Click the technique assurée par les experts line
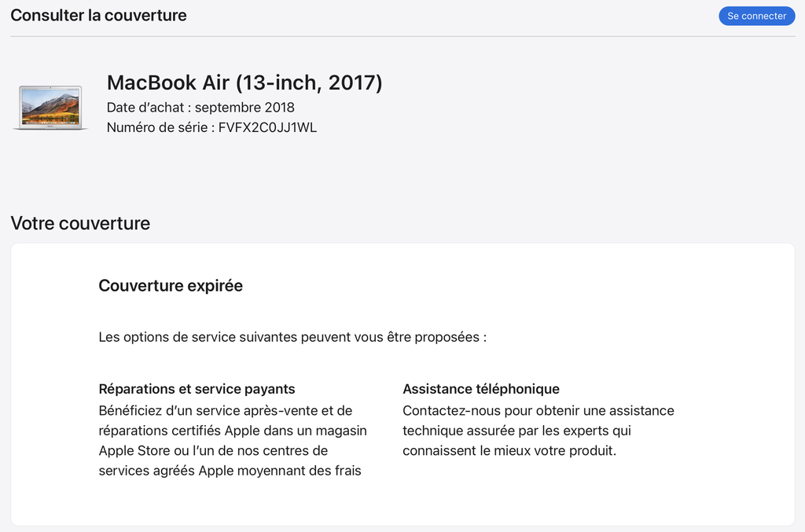 click(x=516, y=431)
